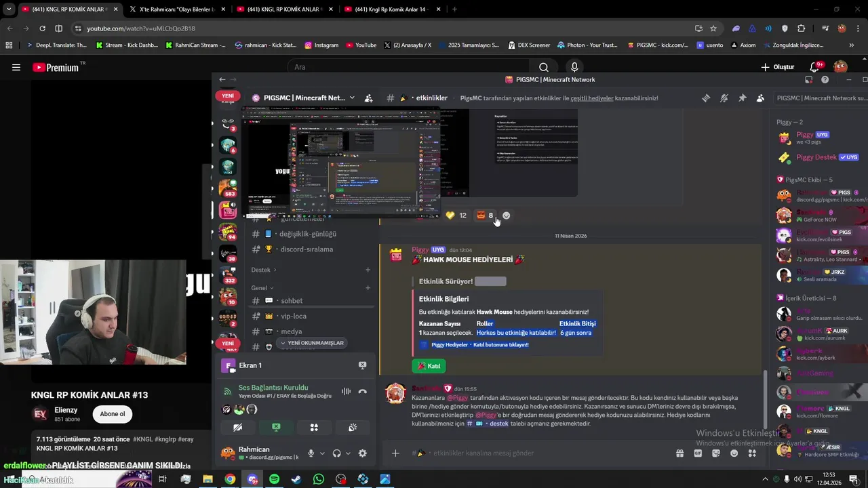
Task: Add a channel to Genel category
Action: pos(368,288)
